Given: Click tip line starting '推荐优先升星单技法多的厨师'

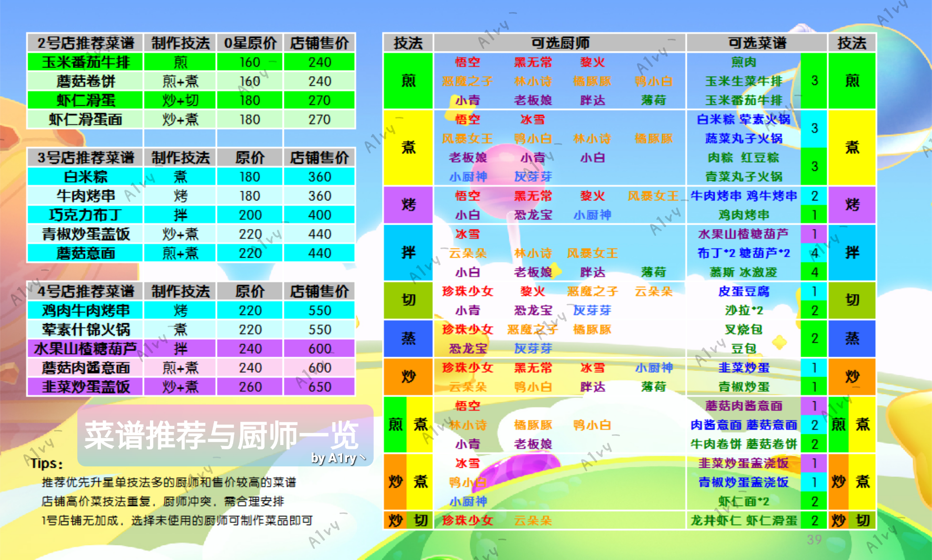Looking at the screenshot, I should (x=169, y=482).
